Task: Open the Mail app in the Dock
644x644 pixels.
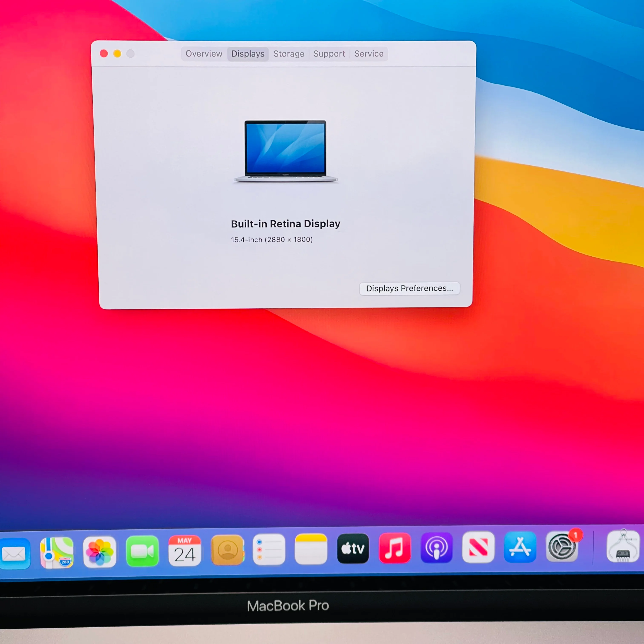Action: click(x=15, y=553)
